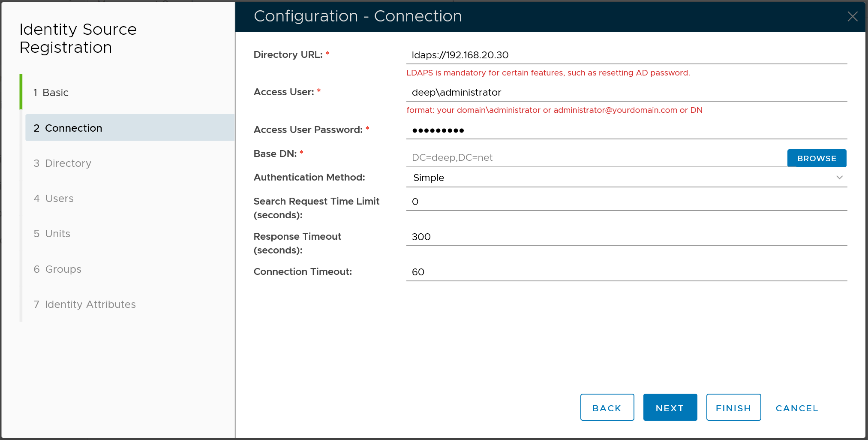Screen dimensions: 868x440
Task: Proceed with the Next button
Action: tap(670, 408)
